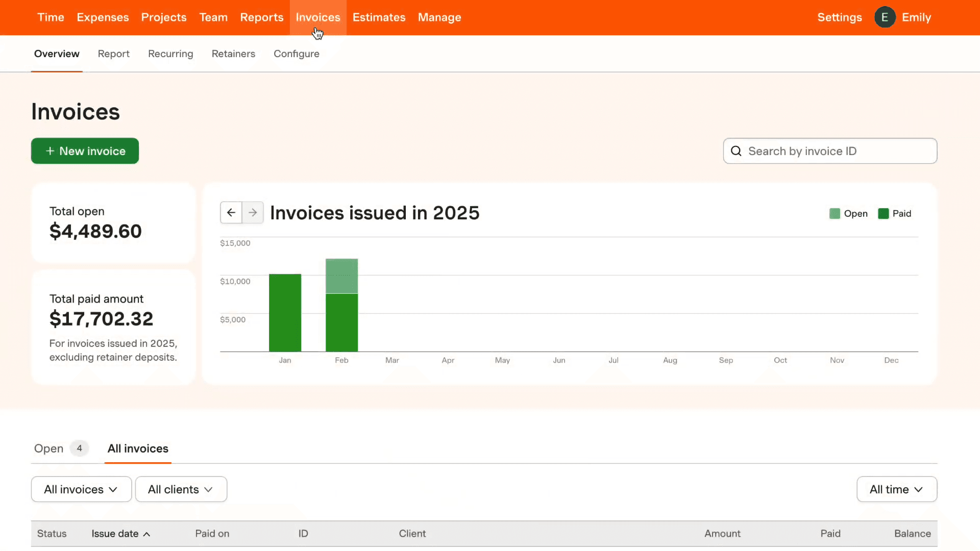The image size is (980, 551).
Task: Click the Open legend color swatch
Action: click(x=835, y=213)
